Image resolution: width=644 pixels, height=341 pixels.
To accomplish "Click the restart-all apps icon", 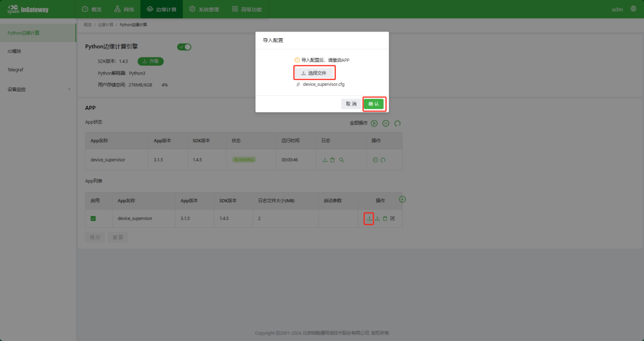I will (x=397, y=123).
